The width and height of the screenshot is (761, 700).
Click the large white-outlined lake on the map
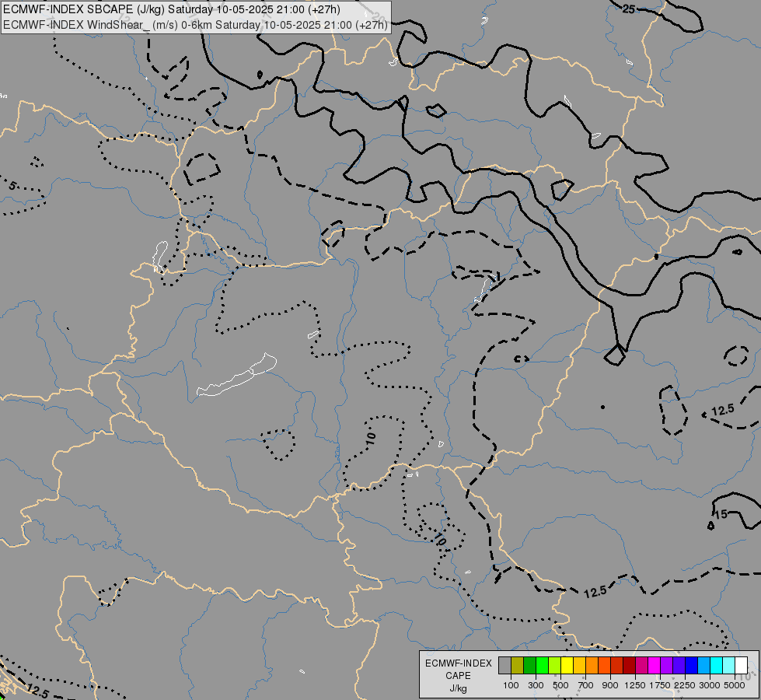tap(237, 375)
